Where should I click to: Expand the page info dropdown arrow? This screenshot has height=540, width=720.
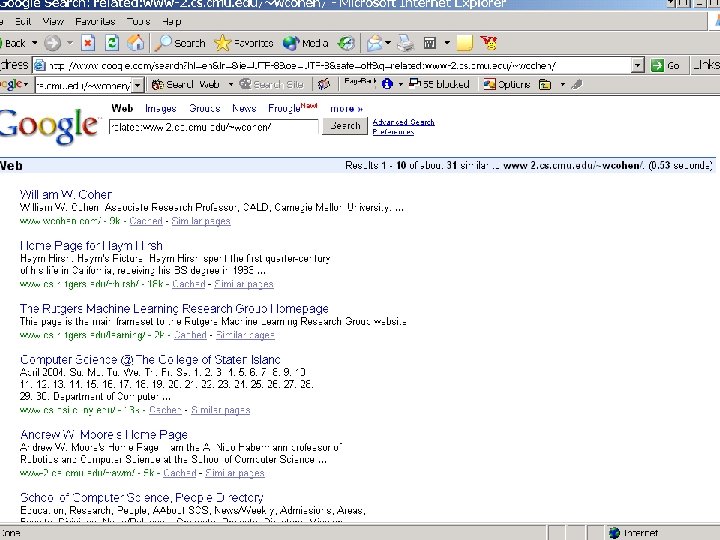[x=400, y=84]
